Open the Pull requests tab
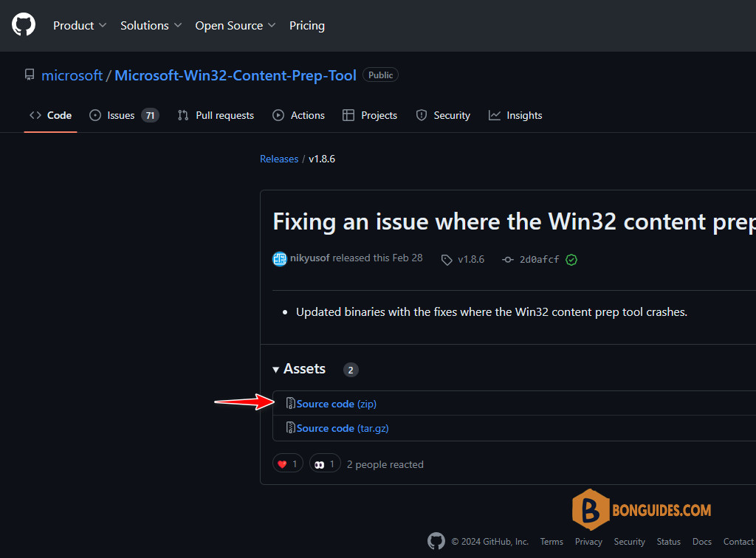Screen dimensions: 756x558 point(216,116)
